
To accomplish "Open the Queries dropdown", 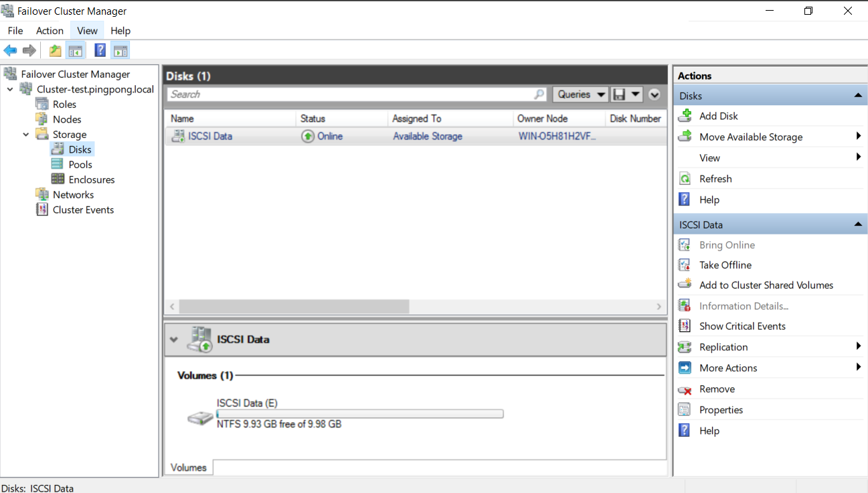I will coord(580,94).
